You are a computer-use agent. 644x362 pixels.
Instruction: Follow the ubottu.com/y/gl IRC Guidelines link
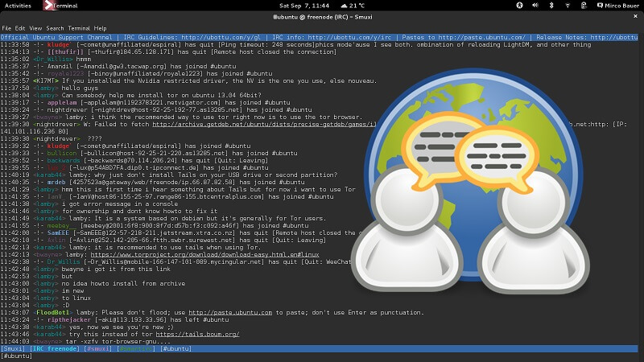[x=221, y=37]
